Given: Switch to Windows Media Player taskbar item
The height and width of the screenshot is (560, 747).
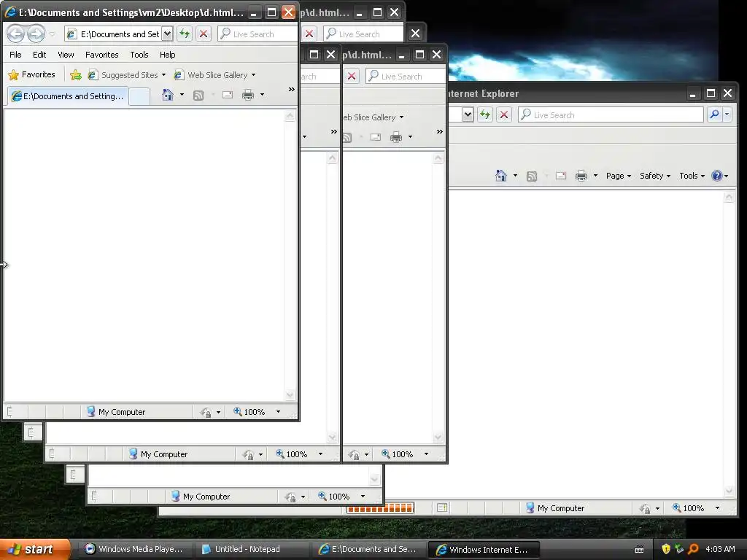Looking at the screenshot, I should [x=134, y=549].
